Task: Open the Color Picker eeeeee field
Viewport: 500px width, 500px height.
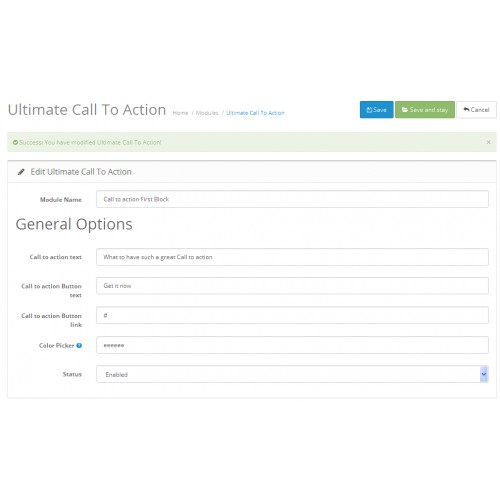Action: click(x=292, y=345)
